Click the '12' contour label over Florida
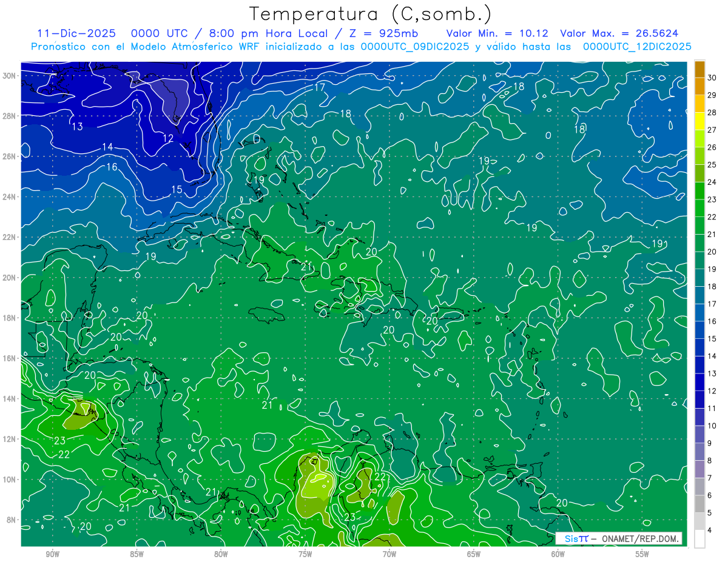Viewport: 728px width, 562px height. 168,139
